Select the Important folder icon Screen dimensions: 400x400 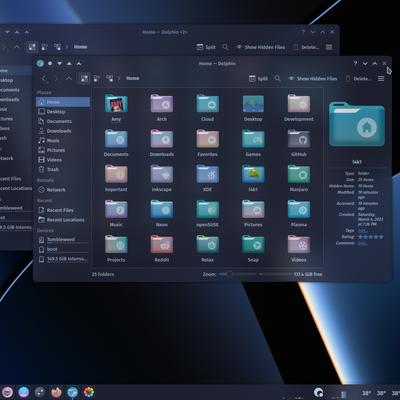tap(116, 174)
